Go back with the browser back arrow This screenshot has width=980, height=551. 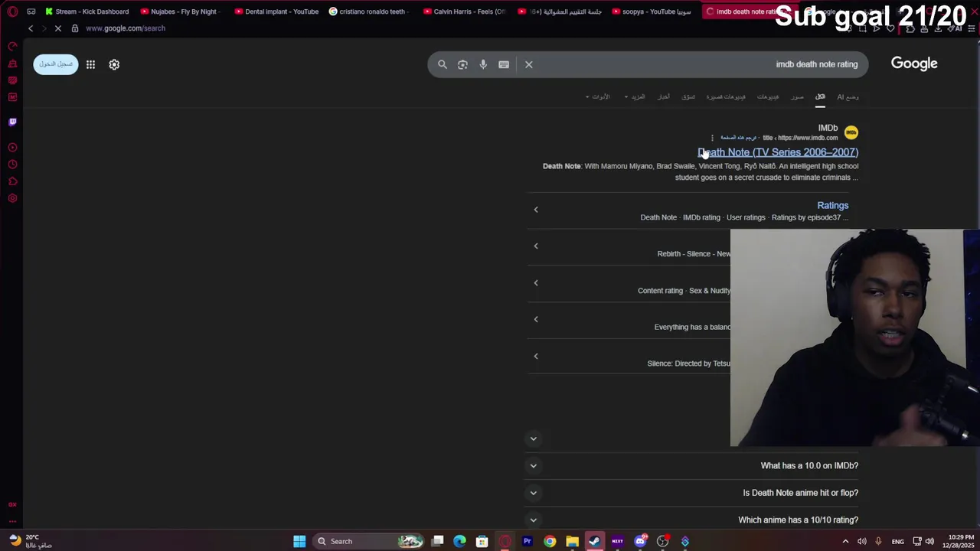coord(31,28)
